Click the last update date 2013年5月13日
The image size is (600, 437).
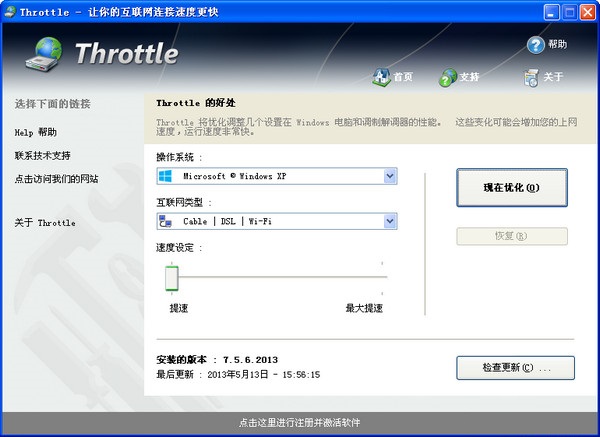click(x=238, y=375)
